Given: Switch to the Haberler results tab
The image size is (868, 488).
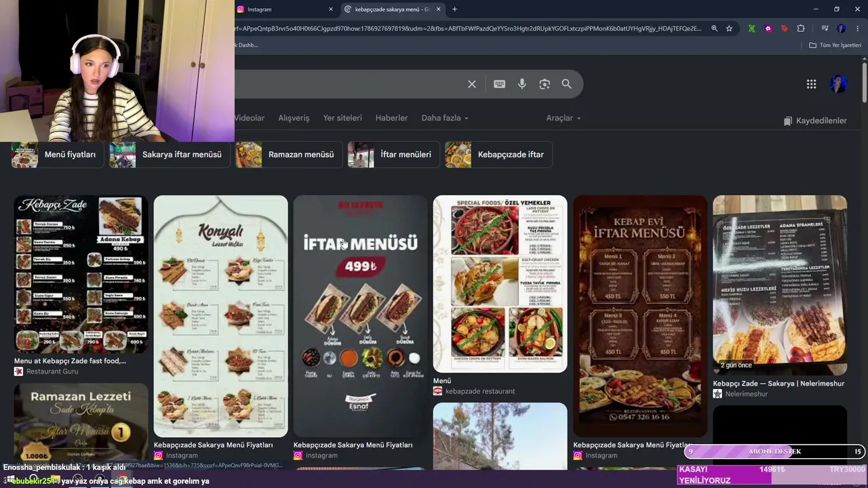Looking at the screenshot, I should [x=392, y=118].
